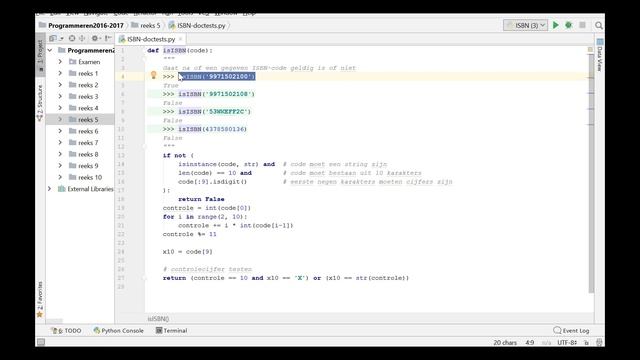Expand the External Libraries node
Image resolution: width=640 pixels, height=360 pixels.
[x=50, y=189]
